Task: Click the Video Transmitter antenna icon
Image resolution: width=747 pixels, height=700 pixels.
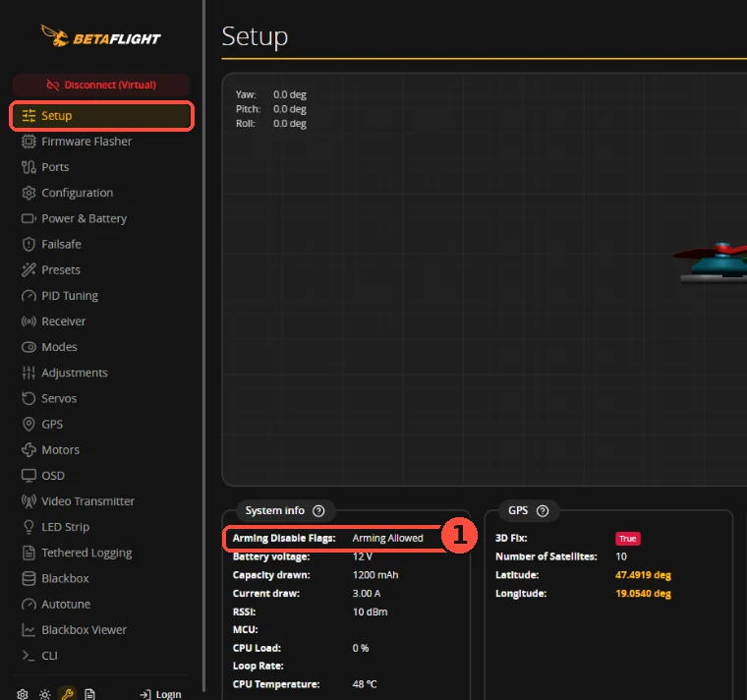Action: [29, 501]
